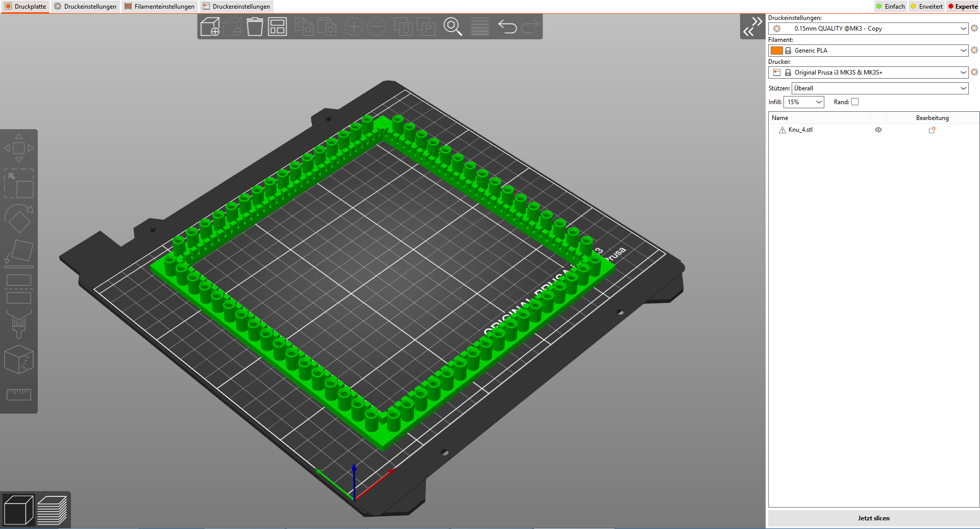
Task: Select the Cut tool in left toolbar
Action: tap(19, 289)
